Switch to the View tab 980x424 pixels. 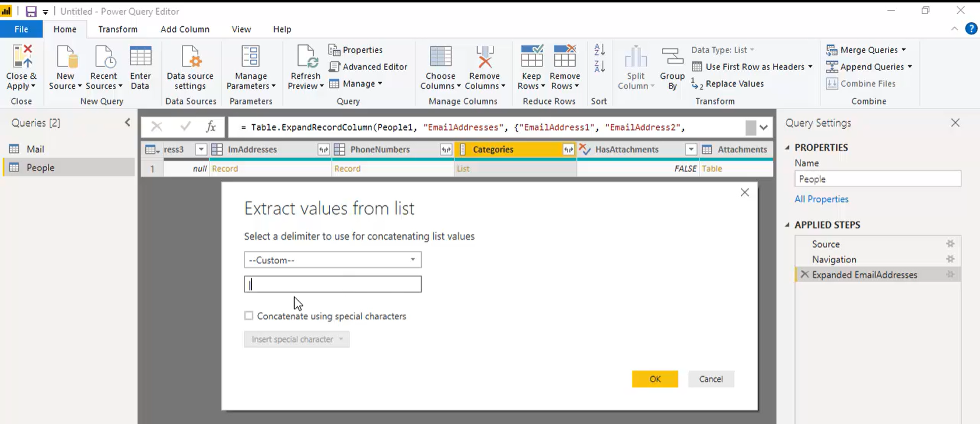pyautogui.click(x=241, y=29)
